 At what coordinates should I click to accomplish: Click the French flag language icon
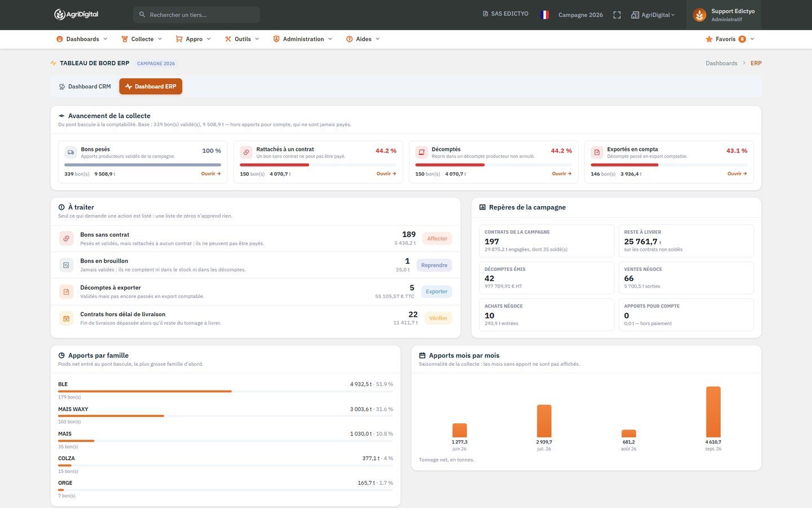[x=545, y=15]
